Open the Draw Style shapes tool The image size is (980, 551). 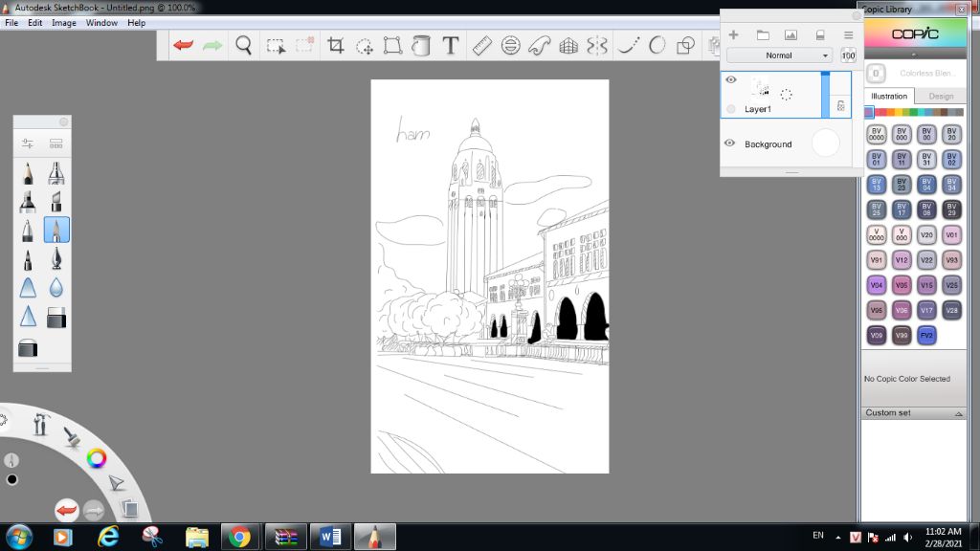[x=685, y=45]
